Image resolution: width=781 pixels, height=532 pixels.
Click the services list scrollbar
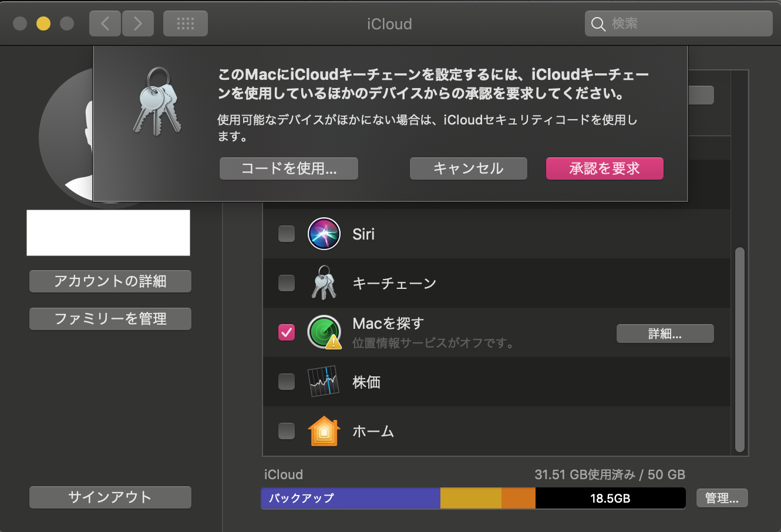click(x=740, y=349)
